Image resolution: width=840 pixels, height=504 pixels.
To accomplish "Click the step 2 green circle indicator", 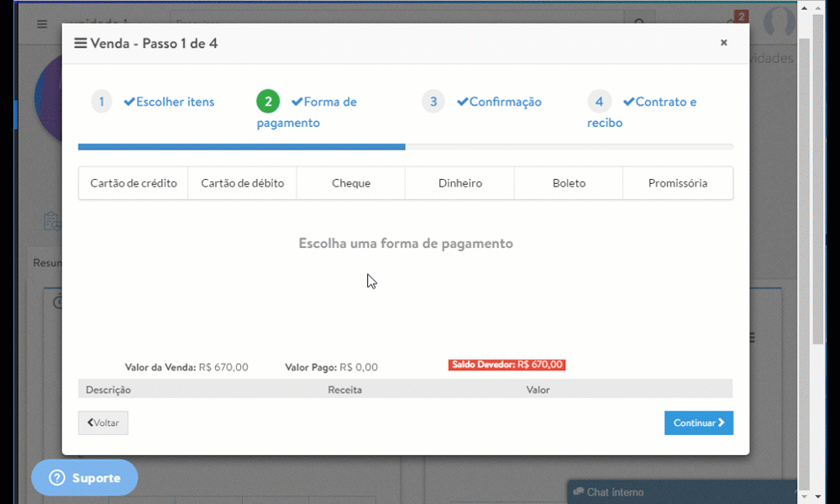I will tap(267, 101).
